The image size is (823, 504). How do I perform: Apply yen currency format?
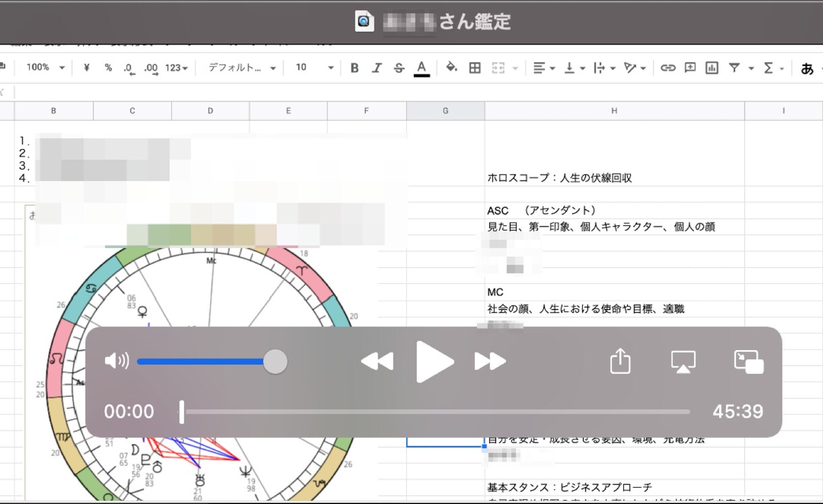point(86,67)
